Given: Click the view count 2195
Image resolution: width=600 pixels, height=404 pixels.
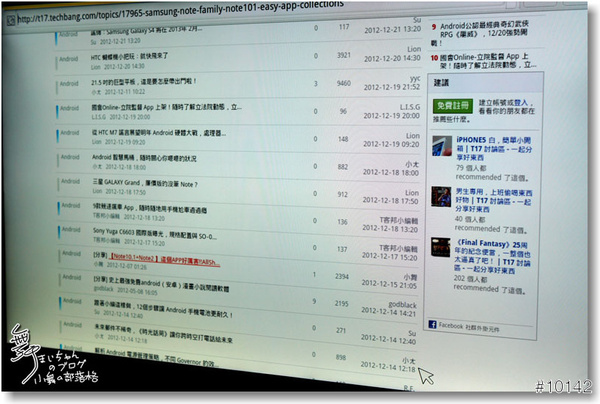Looking at the screenshot, I should tap(341, 303).
